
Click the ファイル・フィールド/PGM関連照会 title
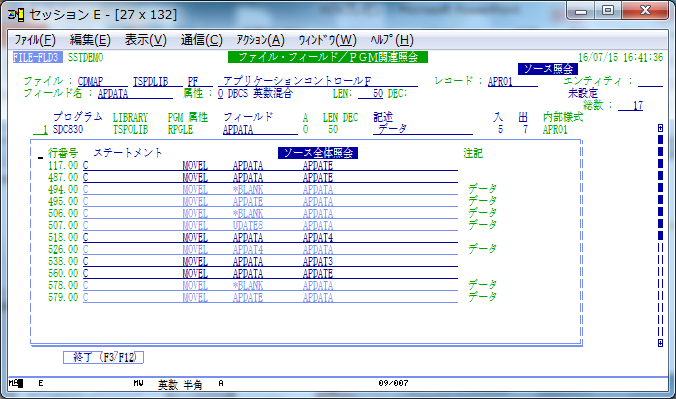pyautogui.click(x=328, y=57)
